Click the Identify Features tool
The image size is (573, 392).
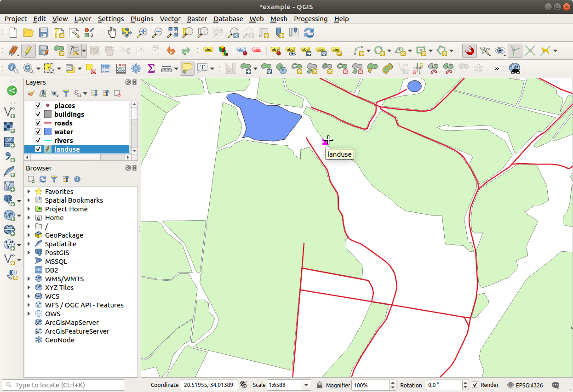(x=13, y=68)
